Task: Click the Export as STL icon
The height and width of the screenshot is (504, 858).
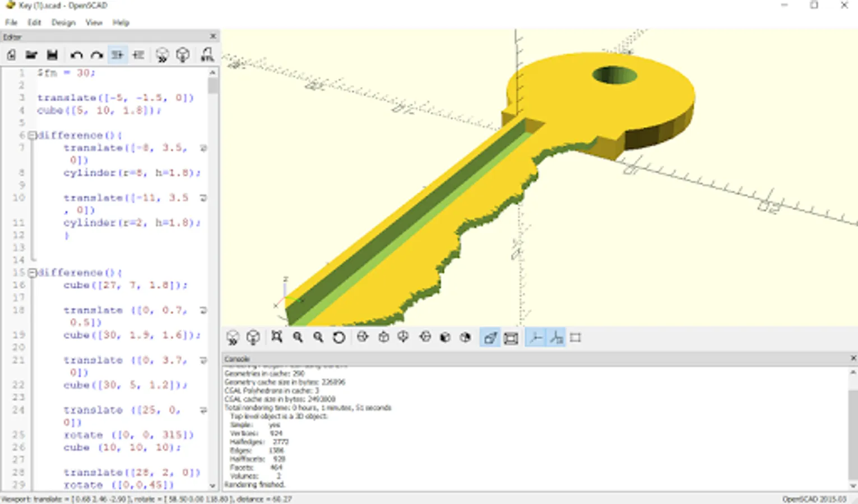Action: coord(207,55)
